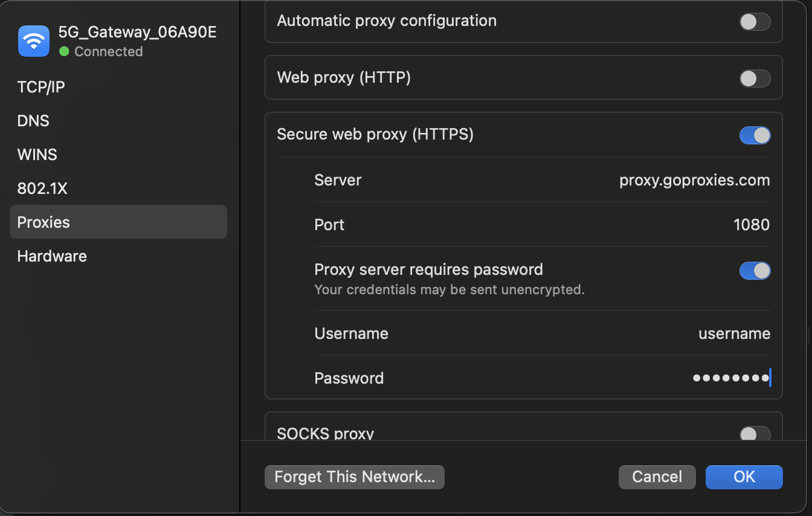
Task: Select WINS in the sidebar
Action: 37,155
